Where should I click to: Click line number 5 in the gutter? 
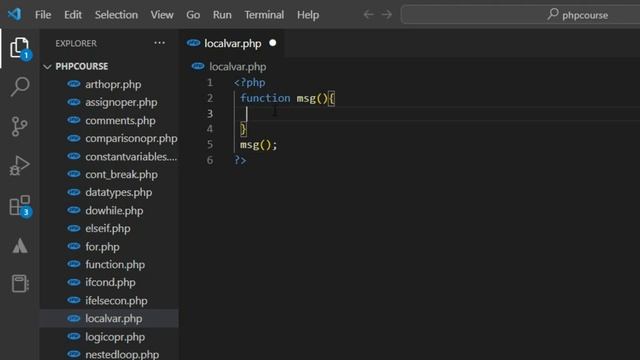click(210, 144)
